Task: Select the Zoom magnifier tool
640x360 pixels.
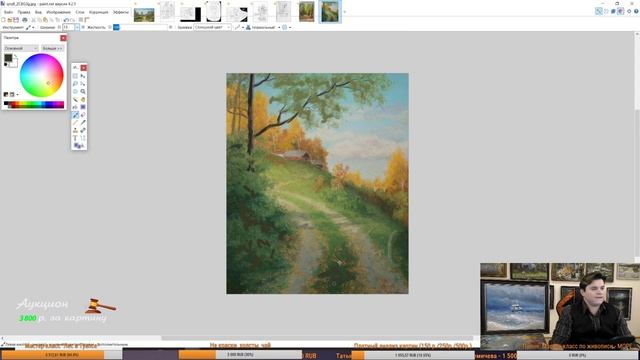Action: pyautogui.click(x=83, y=91)
